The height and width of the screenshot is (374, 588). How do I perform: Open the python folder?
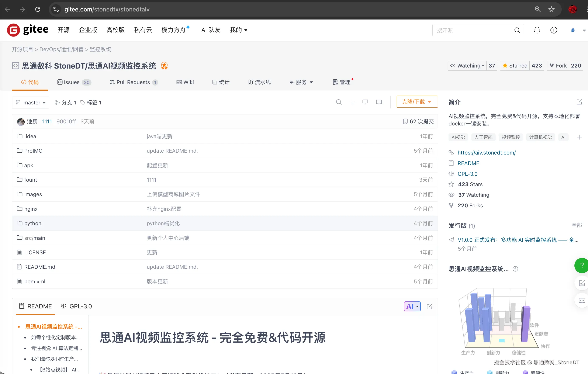(32, 223)
